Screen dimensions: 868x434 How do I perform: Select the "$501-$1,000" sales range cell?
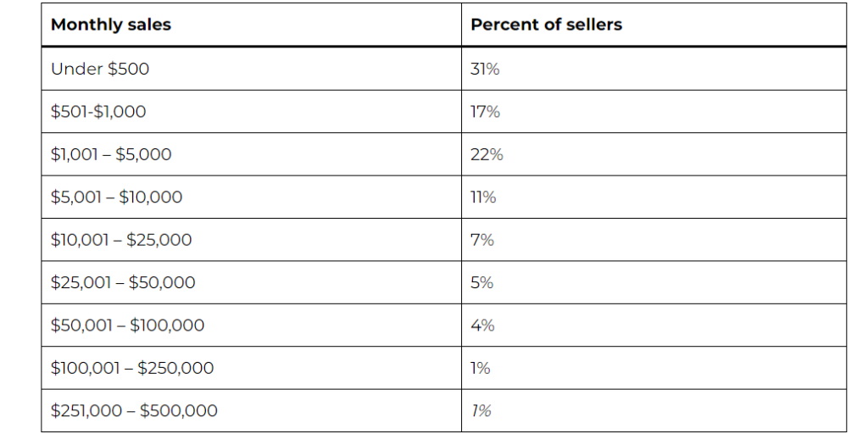[x=98, y=112]
